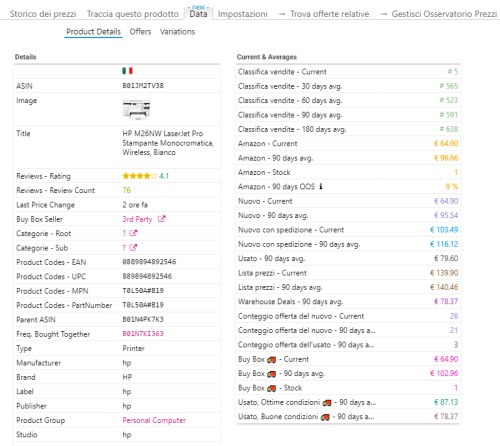The image size is (500, 446).
Task: Select the Data tab
Action: pyautogui.click(x=198, y=14)
